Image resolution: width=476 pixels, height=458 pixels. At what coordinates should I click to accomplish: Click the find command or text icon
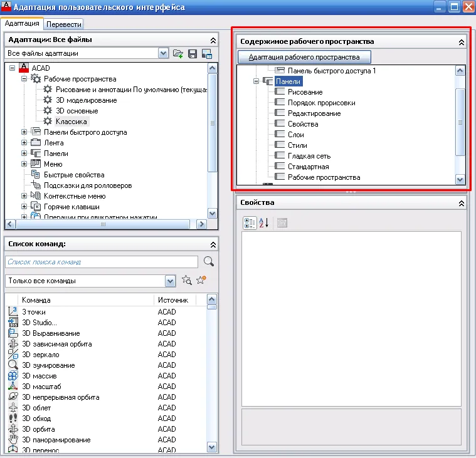coord(187,280)
